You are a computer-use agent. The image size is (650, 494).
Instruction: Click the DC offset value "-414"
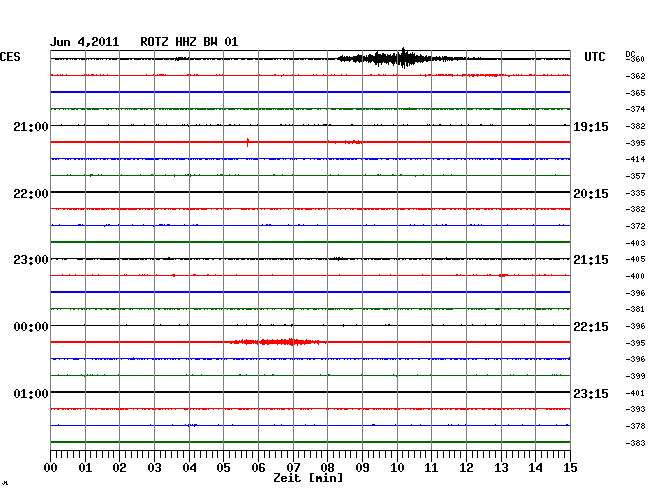click(635, 159)
